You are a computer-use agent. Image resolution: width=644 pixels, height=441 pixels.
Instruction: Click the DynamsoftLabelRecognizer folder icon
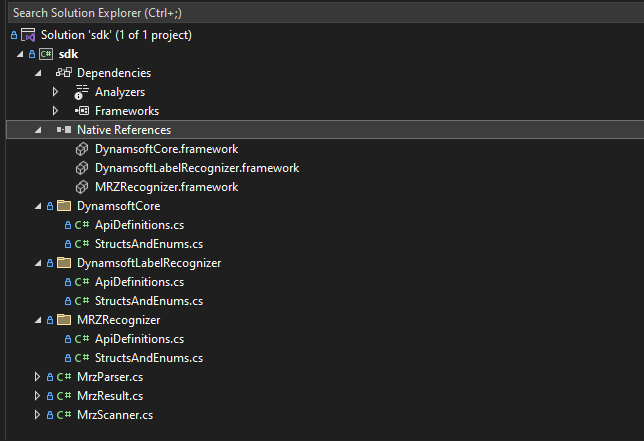(64, 263)
